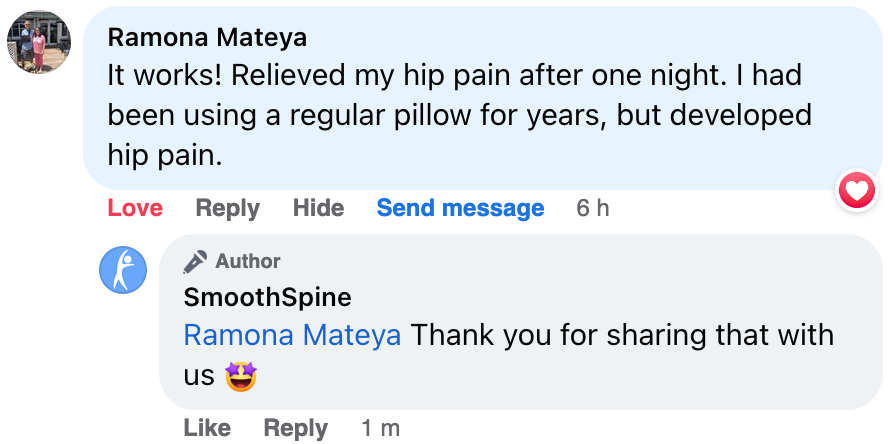Click the Send message link
The image size is (888, 444).
460,208
